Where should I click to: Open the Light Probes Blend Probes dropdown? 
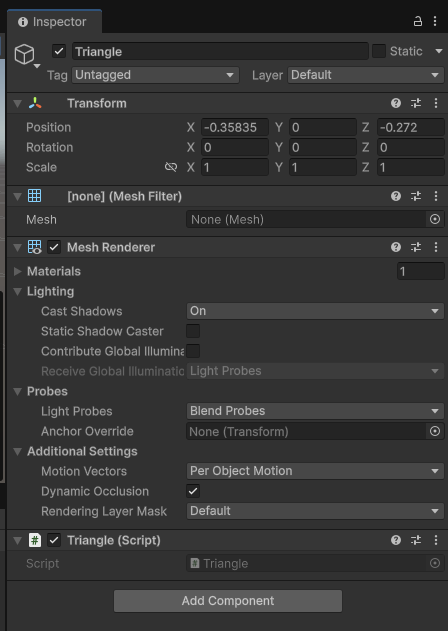[x=315, y=411]
